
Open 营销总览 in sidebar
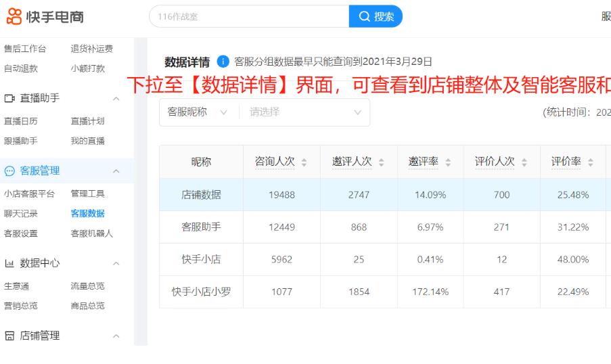21,306
